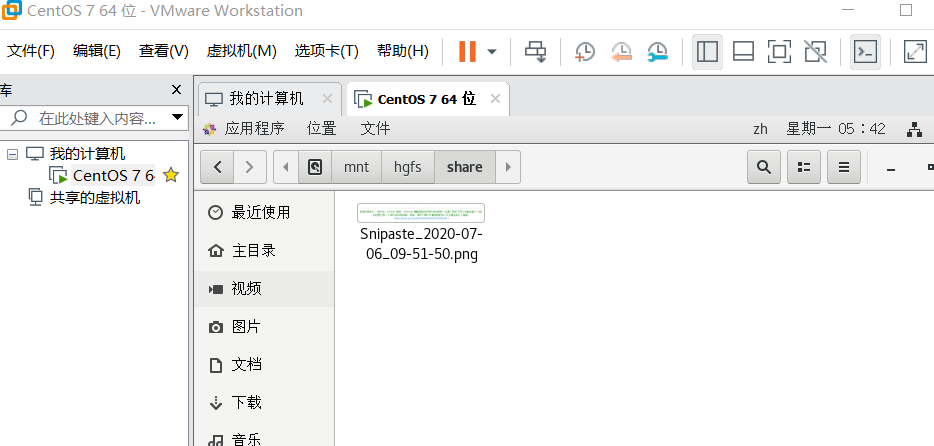This screenshot has height=446, width=934.
Task: Open 视频 in the sidebar
Action: (264, 289)
